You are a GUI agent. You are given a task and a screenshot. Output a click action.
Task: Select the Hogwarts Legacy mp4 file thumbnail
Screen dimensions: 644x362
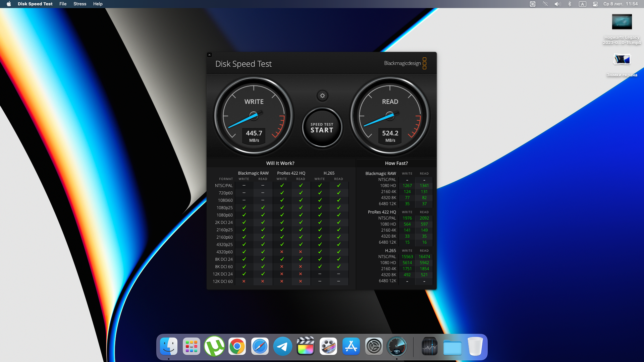622,22
